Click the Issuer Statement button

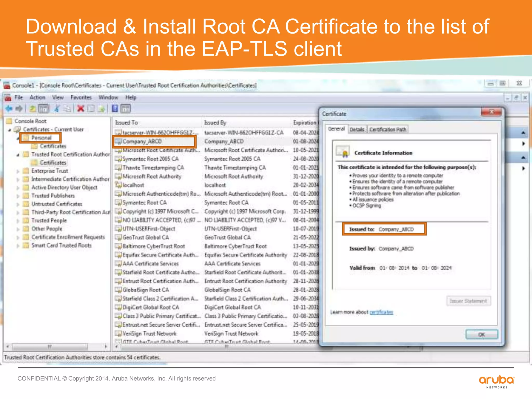click(x=469, y=301)
